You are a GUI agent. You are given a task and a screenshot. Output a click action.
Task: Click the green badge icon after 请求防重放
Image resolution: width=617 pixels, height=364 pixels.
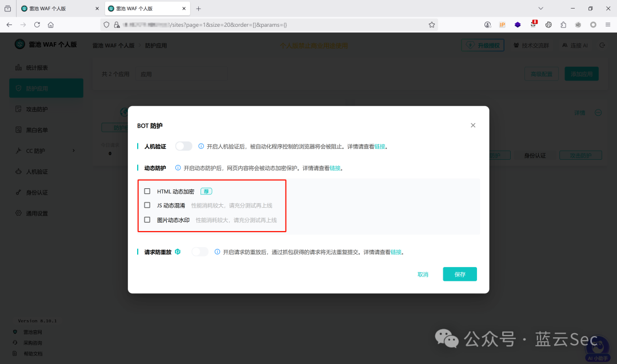178,252
